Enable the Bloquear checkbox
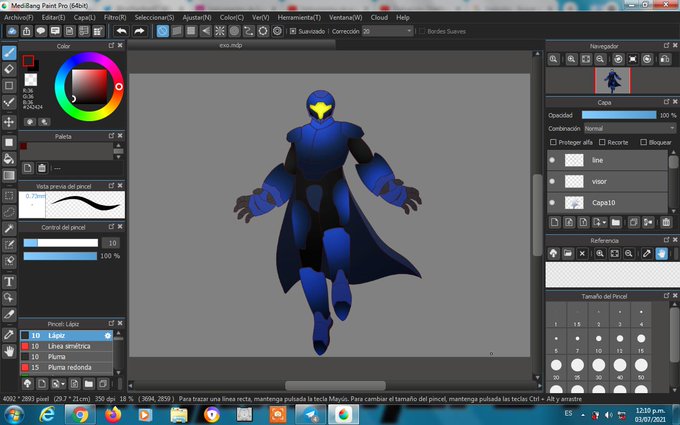 (644, 142)
